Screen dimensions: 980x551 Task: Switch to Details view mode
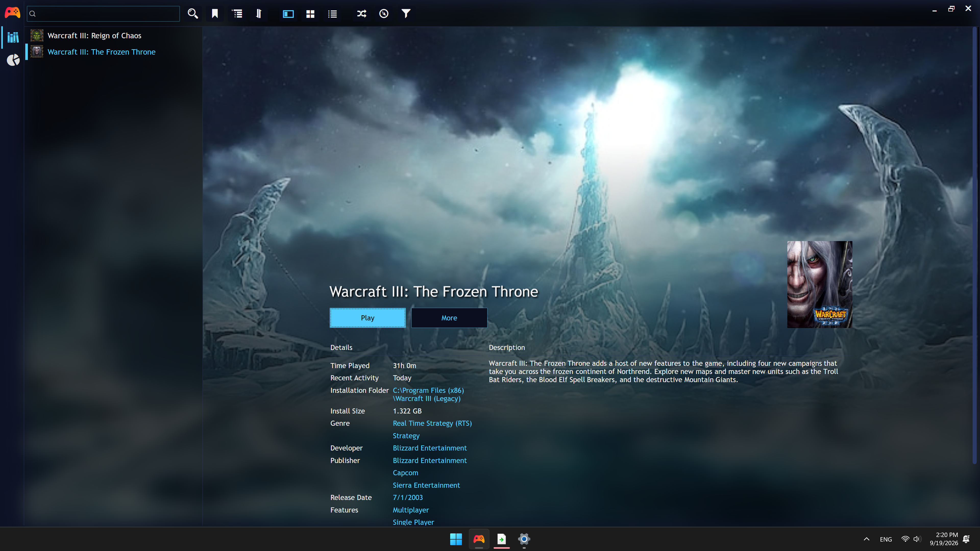coord(288,14)
